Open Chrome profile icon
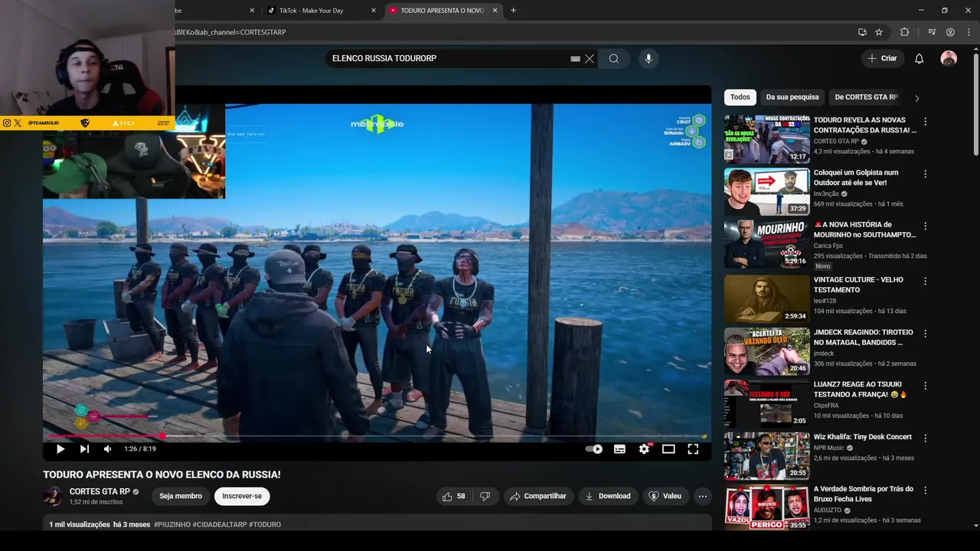Screen dimensions: 980x551 coord(950,32)
